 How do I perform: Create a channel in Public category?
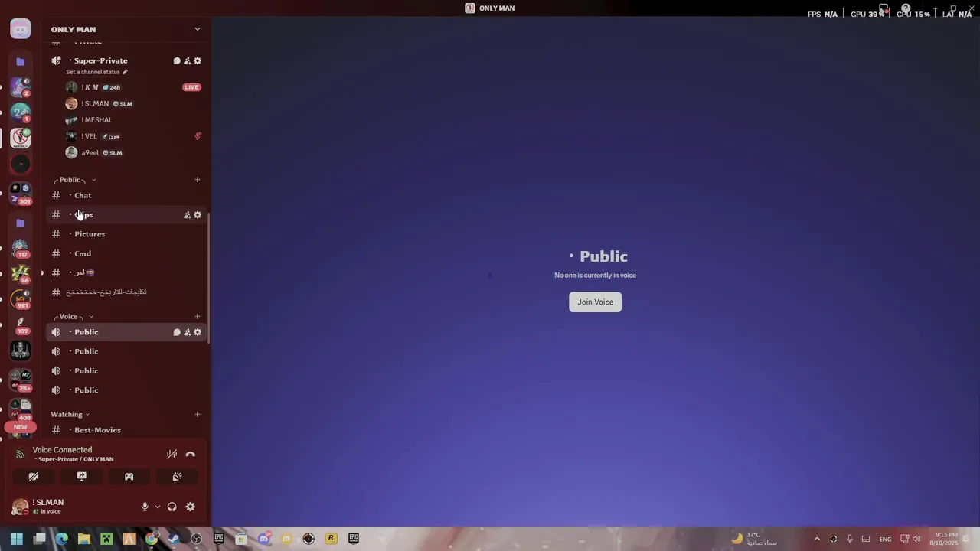tap(197, 180)
